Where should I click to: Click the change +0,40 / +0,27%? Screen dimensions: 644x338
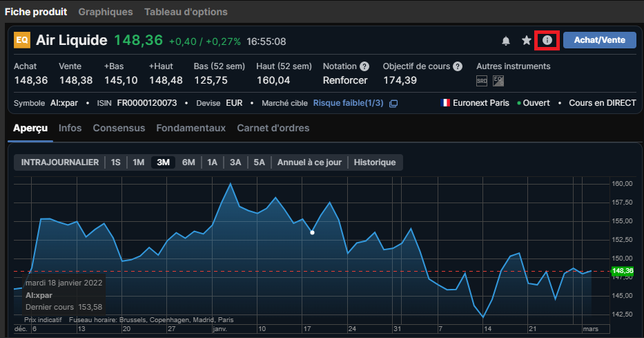pos(205,41)
